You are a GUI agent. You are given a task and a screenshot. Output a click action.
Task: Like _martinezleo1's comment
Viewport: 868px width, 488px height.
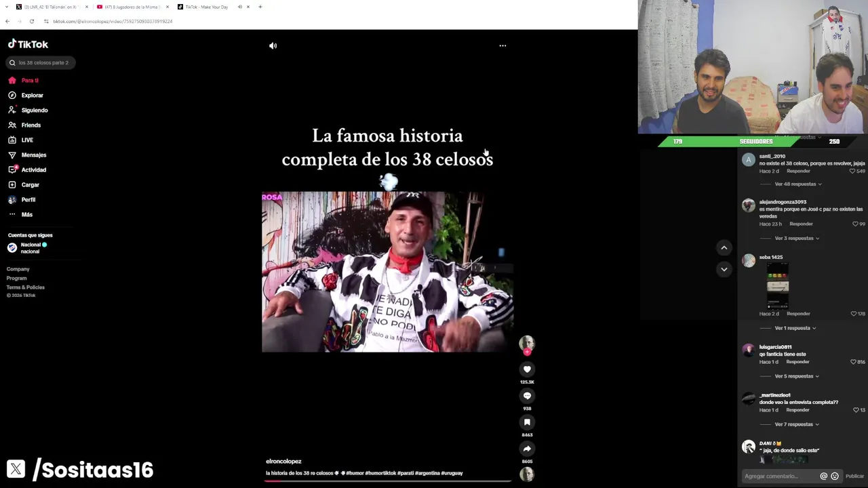[855, 410]
